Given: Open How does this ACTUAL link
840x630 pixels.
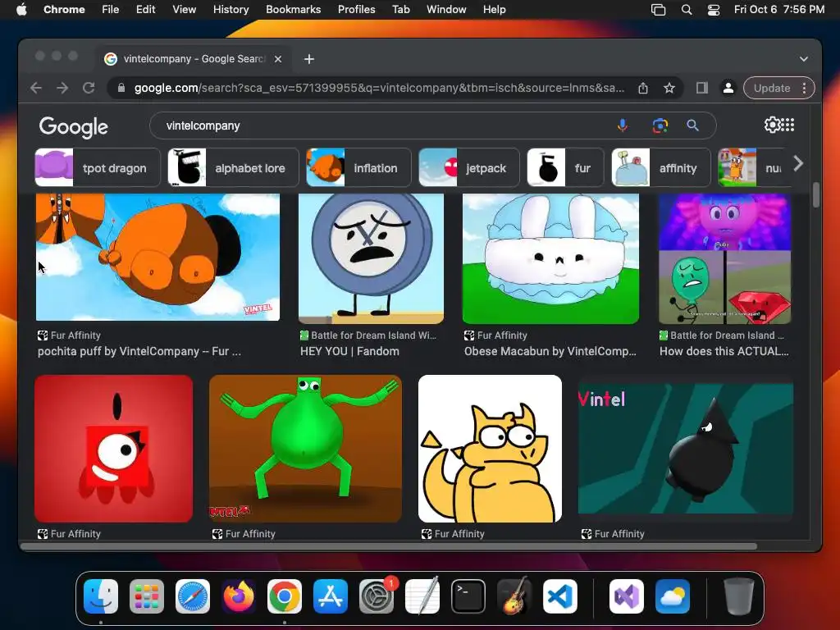Looking at the screenshot, I should (724, 351).
